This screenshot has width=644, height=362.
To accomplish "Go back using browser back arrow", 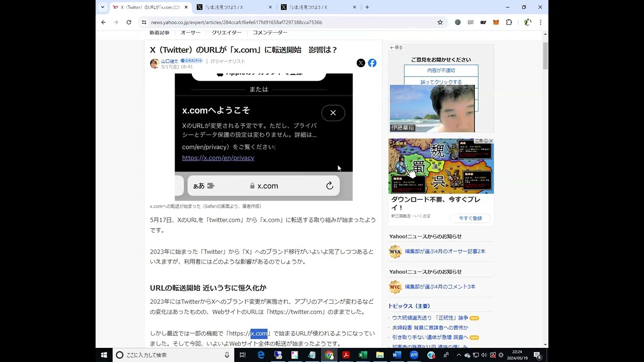I will coord(103,22).
